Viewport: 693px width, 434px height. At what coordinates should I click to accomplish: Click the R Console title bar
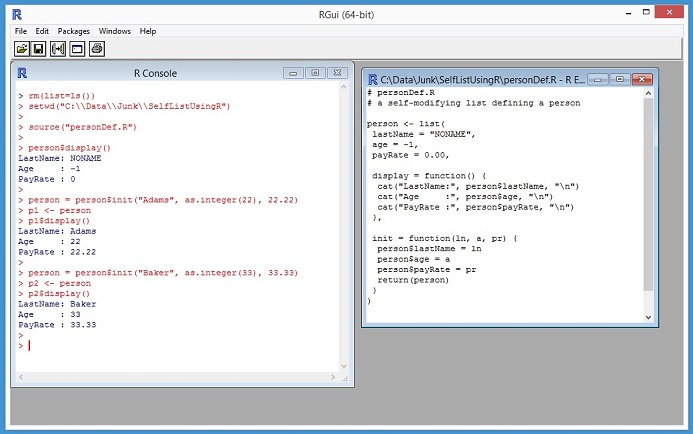[150, 73]
